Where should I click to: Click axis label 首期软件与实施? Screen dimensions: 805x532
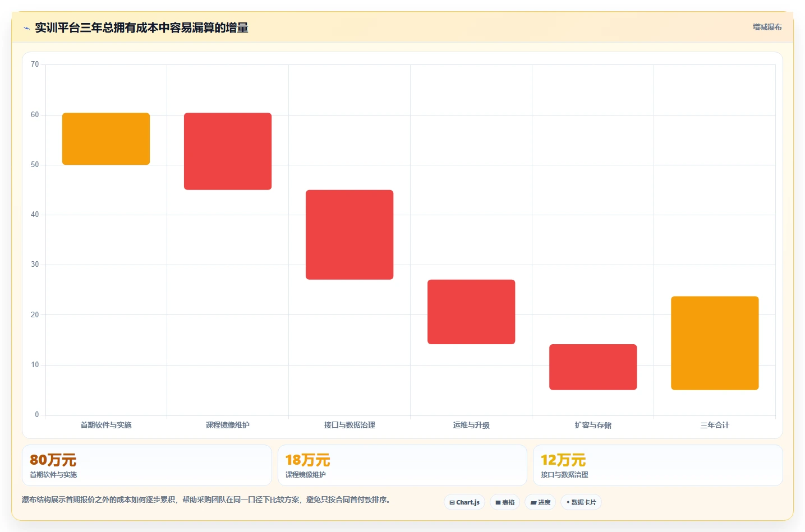click(x=106, y=425)
